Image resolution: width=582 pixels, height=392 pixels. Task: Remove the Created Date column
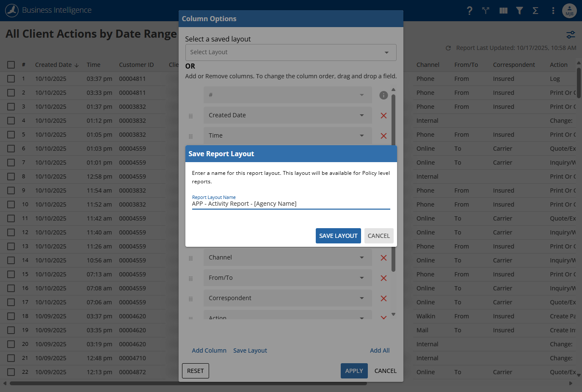[x=383, y=116]
